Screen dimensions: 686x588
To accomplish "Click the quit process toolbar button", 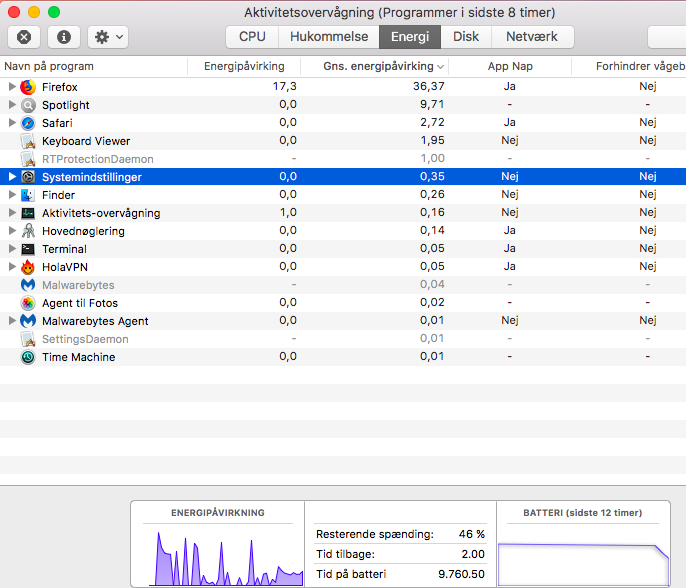I will click(24, 37).
